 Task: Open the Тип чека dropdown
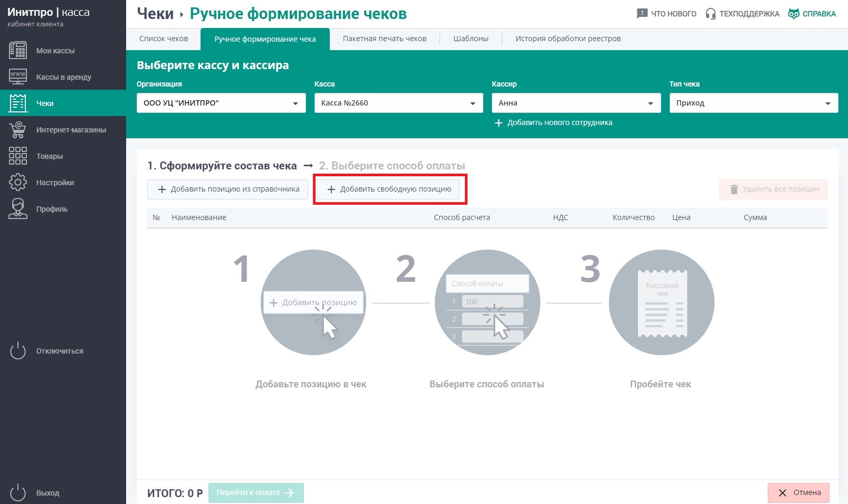[753, 103]
